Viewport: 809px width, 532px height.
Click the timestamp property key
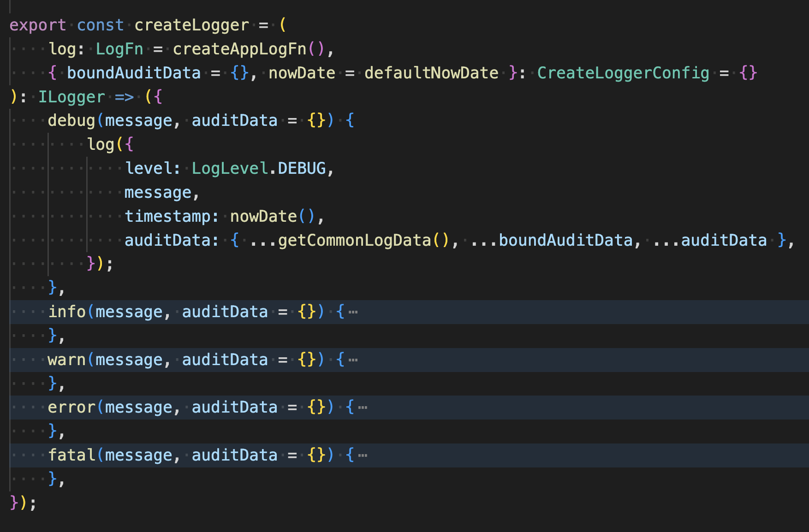167,217
